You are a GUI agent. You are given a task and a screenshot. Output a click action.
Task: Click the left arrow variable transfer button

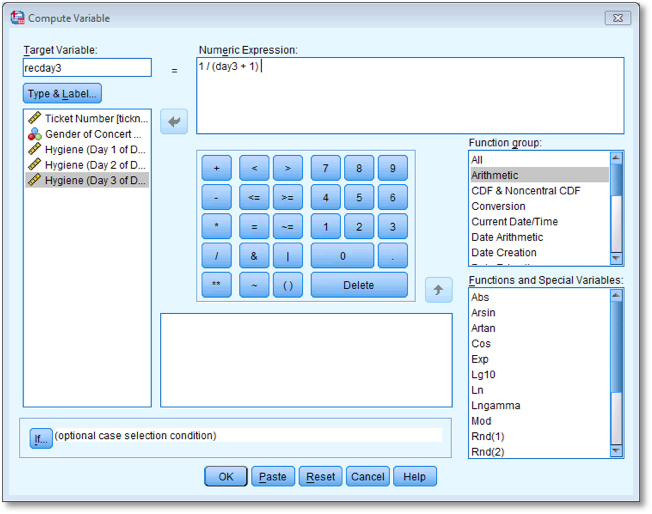[x=175, y=122]
